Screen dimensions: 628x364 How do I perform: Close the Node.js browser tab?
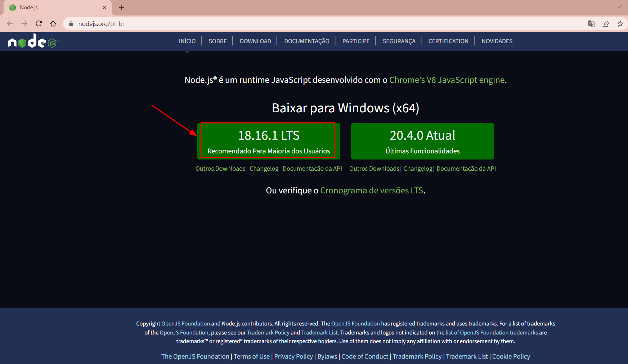(104, 8)
